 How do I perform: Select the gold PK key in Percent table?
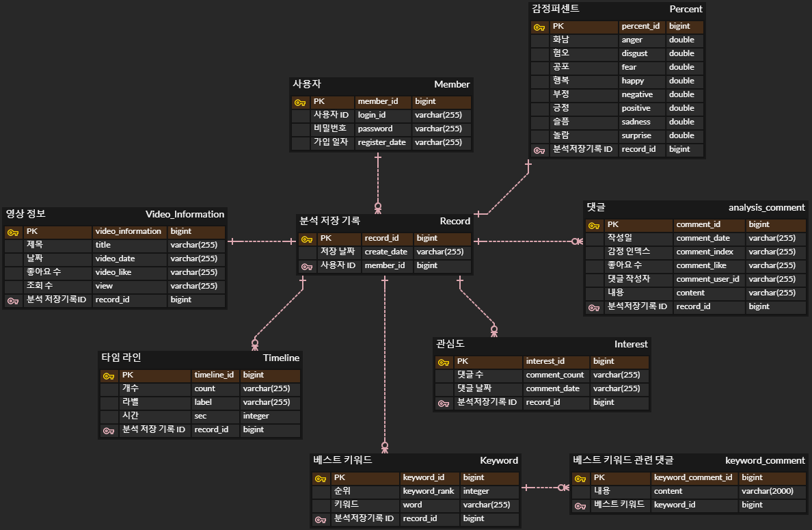point(539,26)
